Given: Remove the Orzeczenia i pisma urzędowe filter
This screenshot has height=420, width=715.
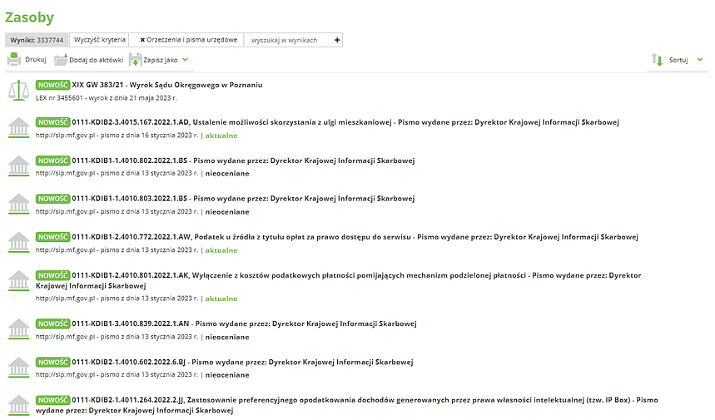Looking at the screenshot, I should [142, 39].
